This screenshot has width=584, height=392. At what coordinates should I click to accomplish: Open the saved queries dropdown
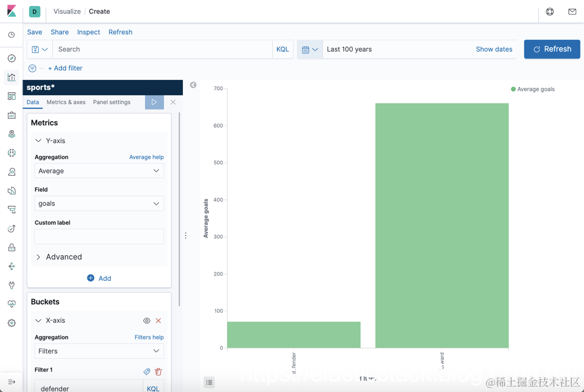coord(40,49)
